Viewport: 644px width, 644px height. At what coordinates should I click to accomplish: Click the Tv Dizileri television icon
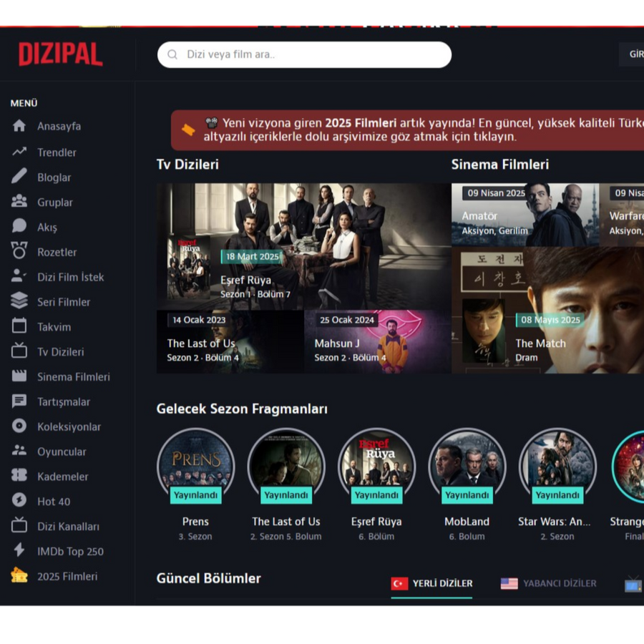[x=19, y=351]
